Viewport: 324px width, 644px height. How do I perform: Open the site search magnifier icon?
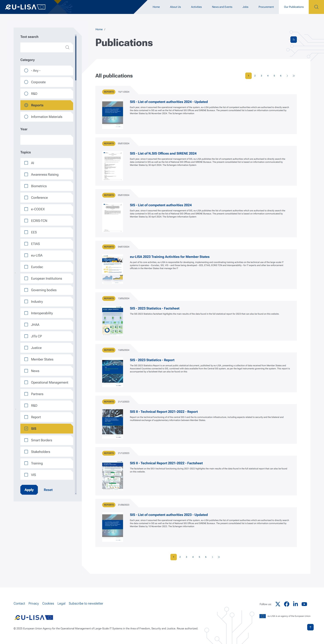coord(316,7)
